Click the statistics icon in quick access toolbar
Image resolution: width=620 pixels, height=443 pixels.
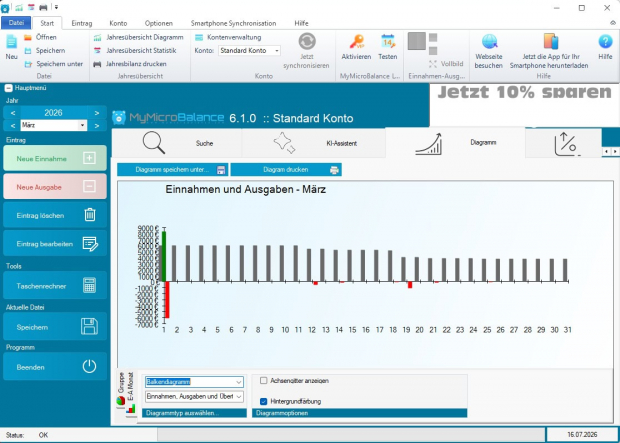coord(31,8)
